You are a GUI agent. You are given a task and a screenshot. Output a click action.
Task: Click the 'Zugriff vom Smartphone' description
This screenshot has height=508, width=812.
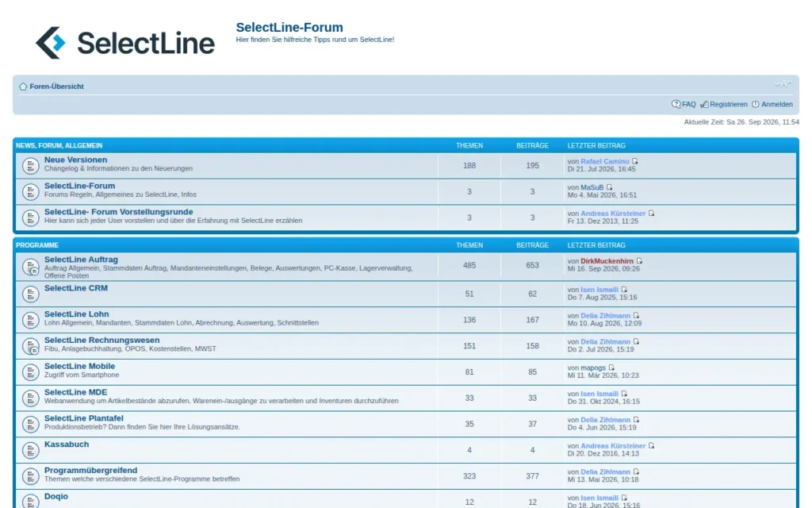[x=82, y=375]
